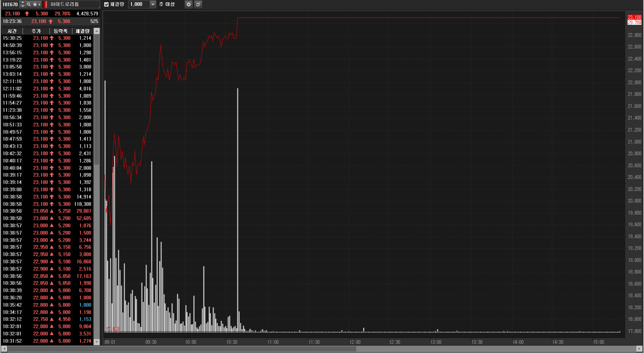Screen dimensions: 644x353
Task: Select the 10:38:58 118,308 volume row
Action: tap(48, 204)
